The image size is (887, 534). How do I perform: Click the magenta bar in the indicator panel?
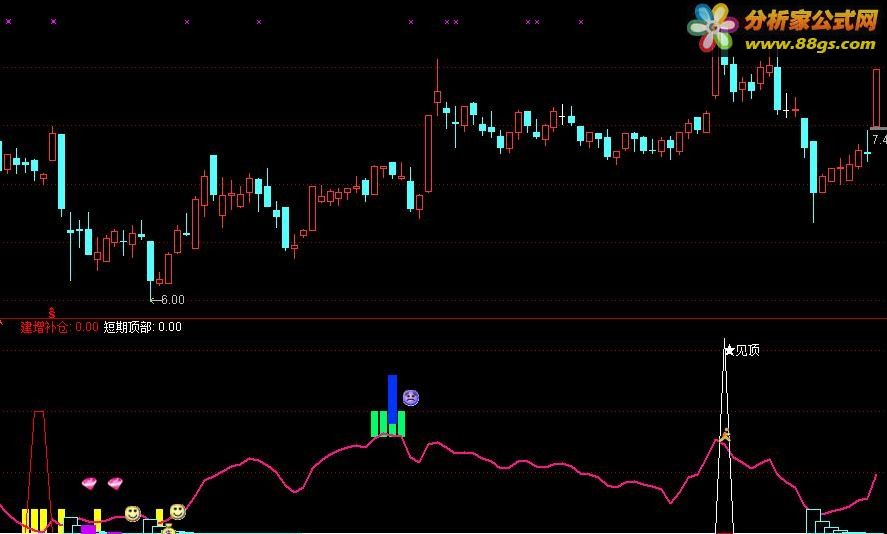88,529
